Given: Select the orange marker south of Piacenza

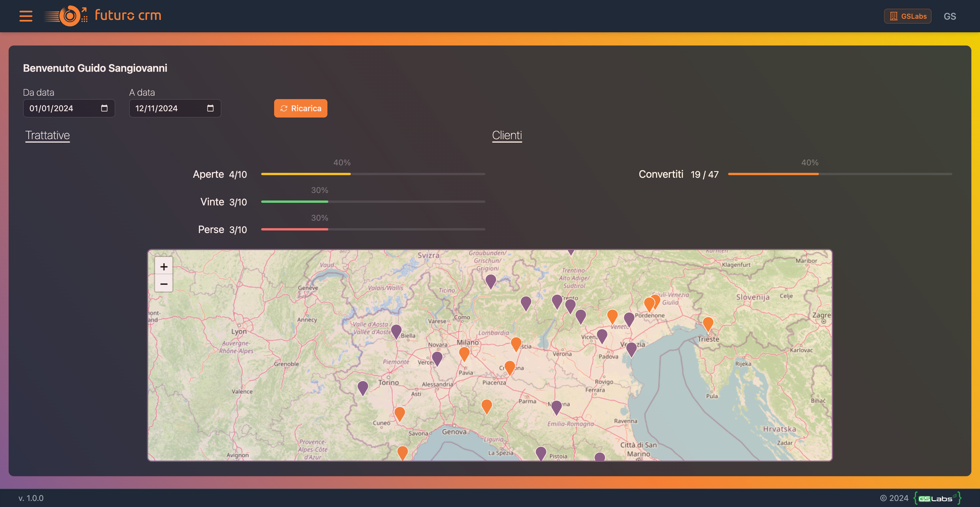Looking at the screenshot, I should point(487,406).
